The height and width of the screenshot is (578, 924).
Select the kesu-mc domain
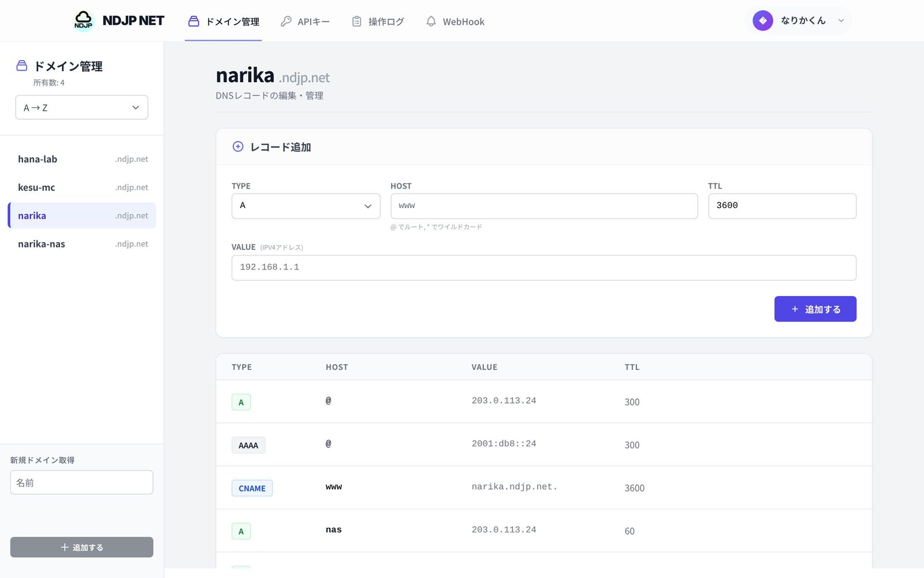pos(83,187)
